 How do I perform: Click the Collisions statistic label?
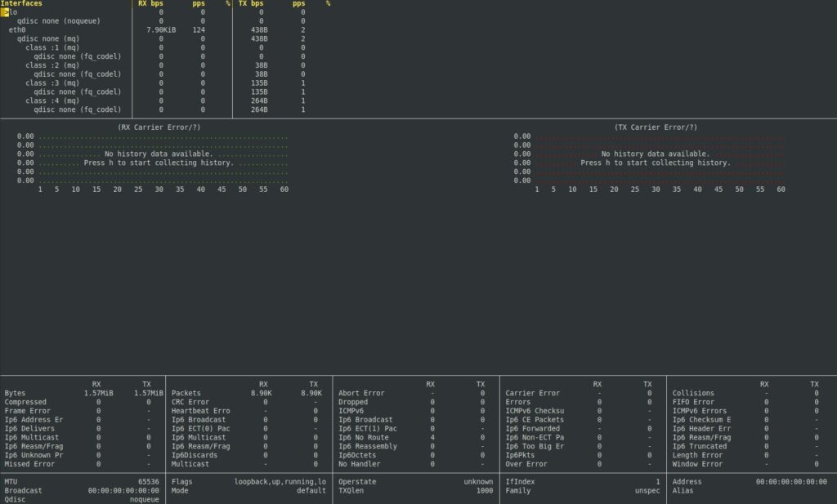[693, 393]
